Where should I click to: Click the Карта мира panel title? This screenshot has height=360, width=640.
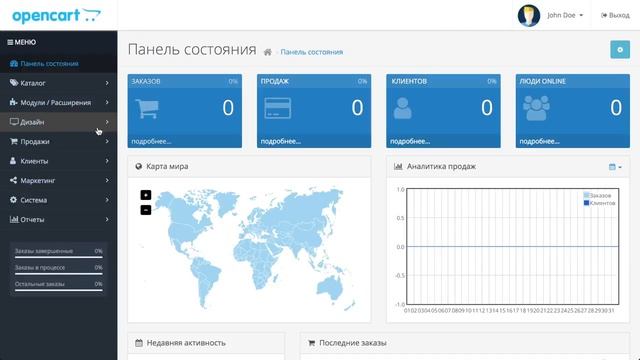pyautogui.click(x=167, y=166)
